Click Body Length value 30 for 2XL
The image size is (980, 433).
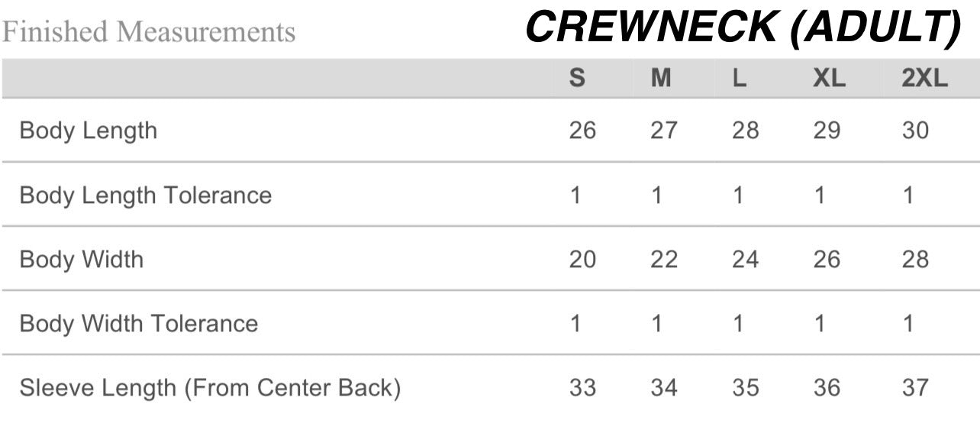[915, 131]
